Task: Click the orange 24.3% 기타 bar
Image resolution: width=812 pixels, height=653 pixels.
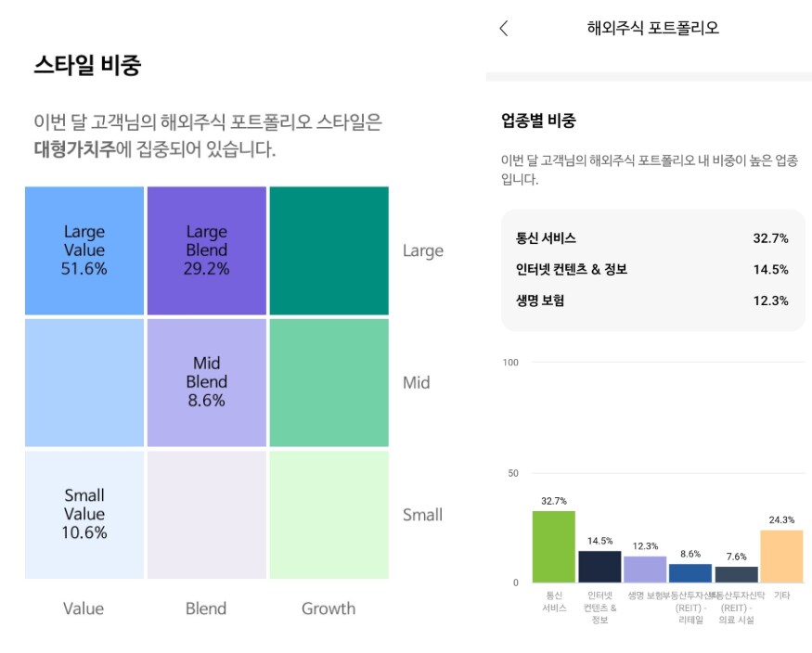Action: [781, 556]
